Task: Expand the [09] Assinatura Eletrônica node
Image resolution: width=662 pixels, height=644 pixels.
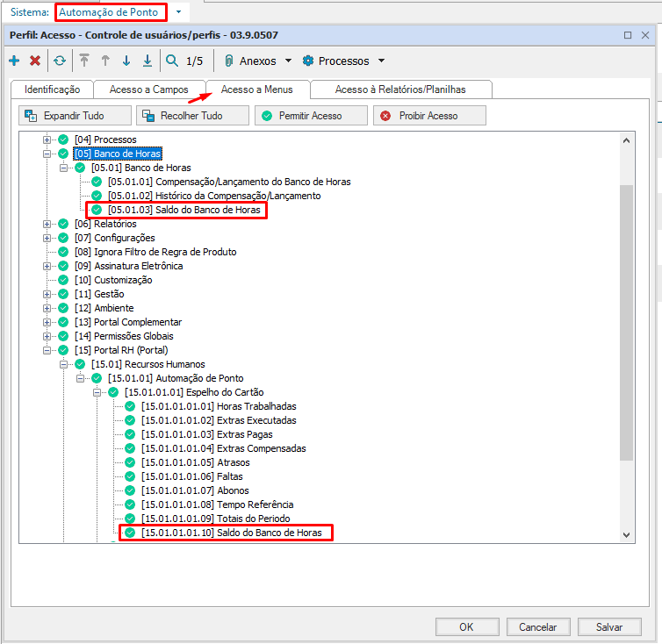Action: 47,267
